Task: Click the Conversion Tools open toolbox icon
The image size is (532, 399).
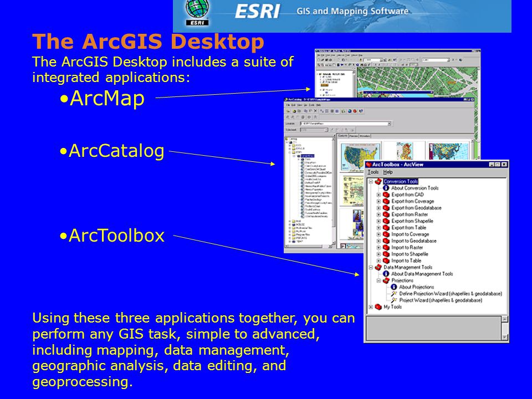Action: click(378, 182)
